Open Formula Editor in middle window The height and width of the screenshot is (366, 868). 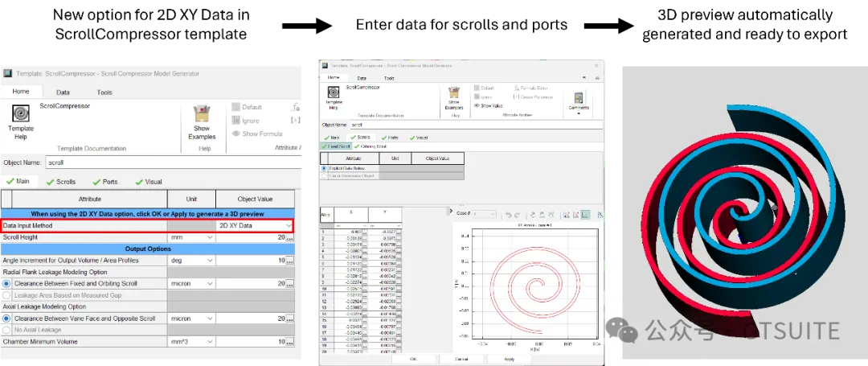tap(530, 88)
